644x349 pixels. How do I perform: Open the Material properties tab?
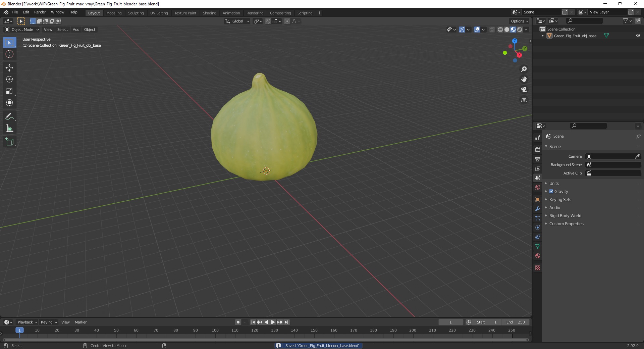tap(538, 256)
